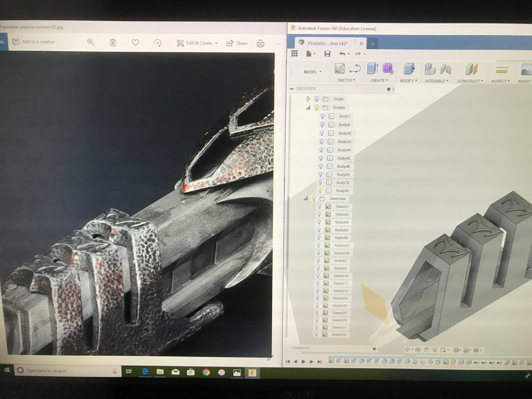Open the CREATE dropdown menu
Image resolution: width=532 pixels, height=399 pixels.
379,81
